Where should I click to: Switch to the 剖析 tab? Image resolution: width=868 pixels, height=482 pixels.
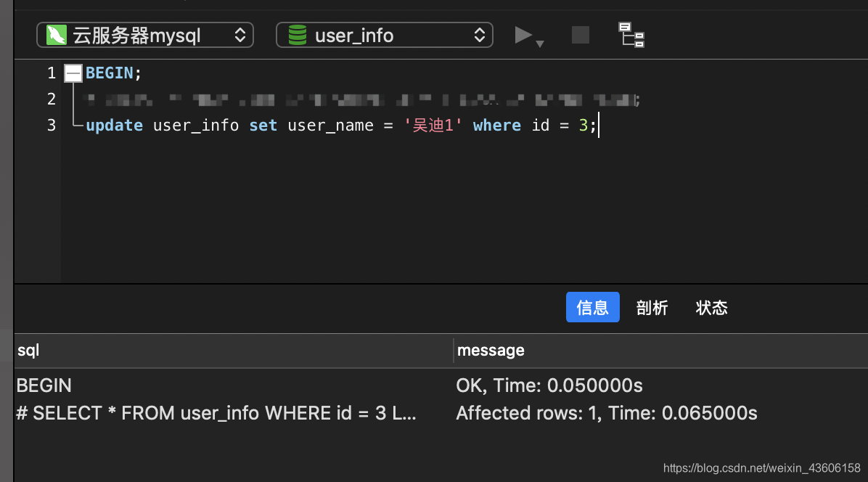pyautogui.click(x=652, y=307)
